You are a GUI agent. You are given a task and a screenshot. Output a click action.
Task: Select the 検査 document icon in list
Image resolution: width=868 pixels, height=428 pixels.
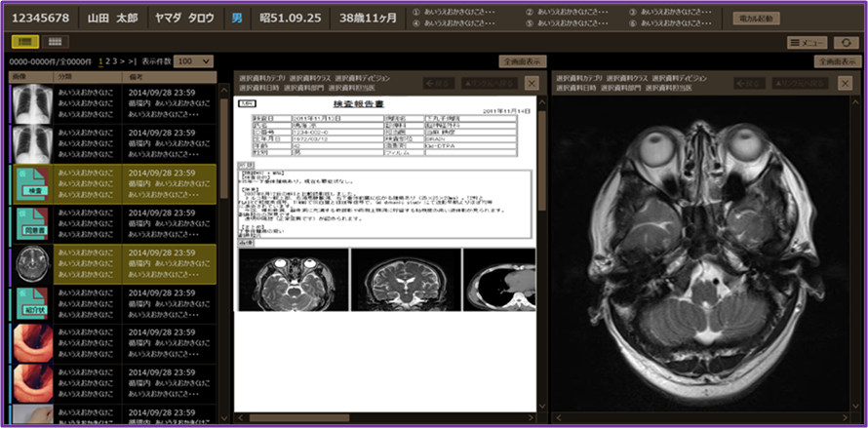click(x=30, y=182)
